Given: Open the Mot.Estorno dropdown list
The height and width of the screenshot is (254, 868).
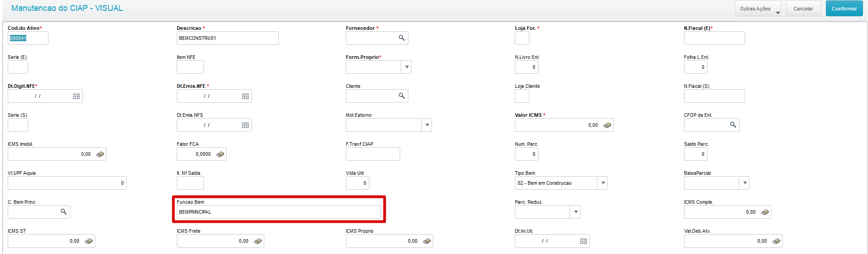Looking at the screenshot, I should [427, 125].
